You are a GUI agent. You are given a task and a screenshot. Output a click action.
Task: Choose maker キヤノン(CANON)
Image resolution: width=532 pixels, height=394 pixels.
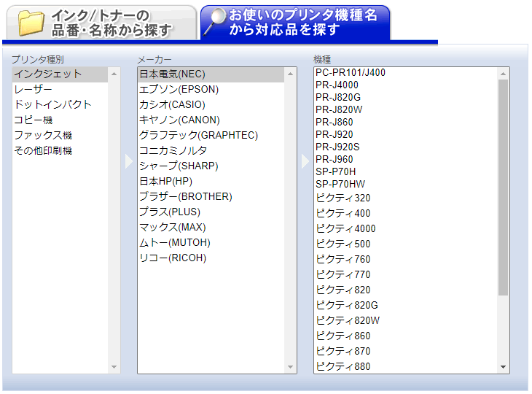211,120
